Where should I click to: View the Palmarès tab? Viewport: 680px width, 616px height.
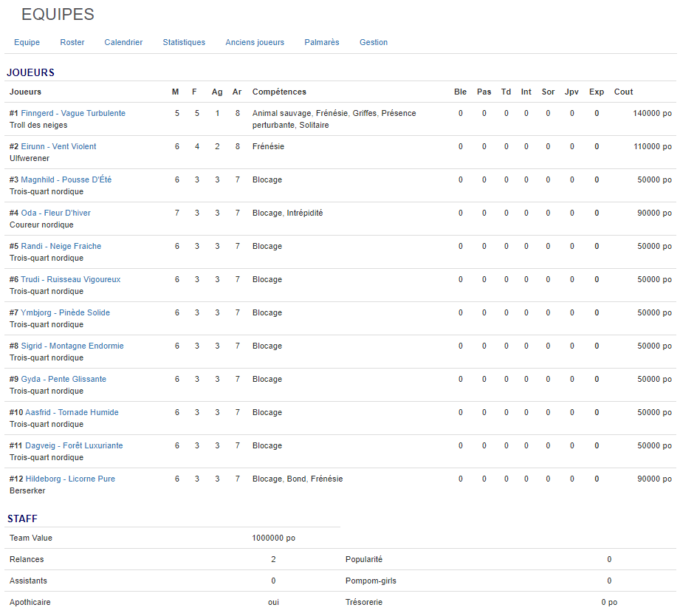[x=322, y=42]
